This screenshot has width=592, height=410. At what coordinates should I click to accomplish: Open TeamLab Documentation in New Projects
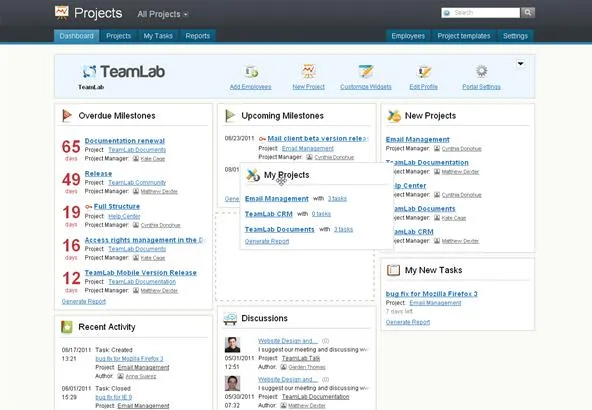pyautogui.click(x=427, y=162)
